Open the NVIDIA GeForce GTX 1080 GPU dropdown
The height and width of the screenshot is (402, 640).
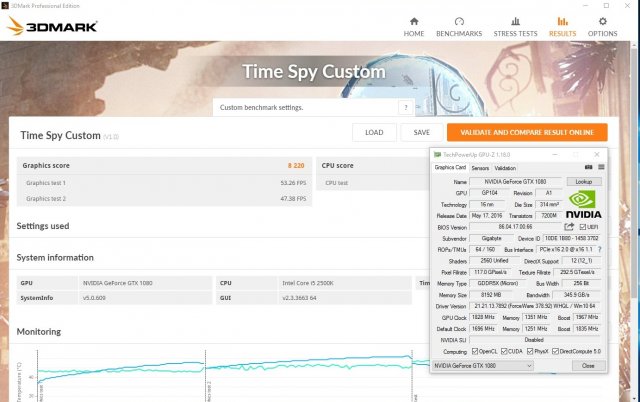tap(483, 366)
